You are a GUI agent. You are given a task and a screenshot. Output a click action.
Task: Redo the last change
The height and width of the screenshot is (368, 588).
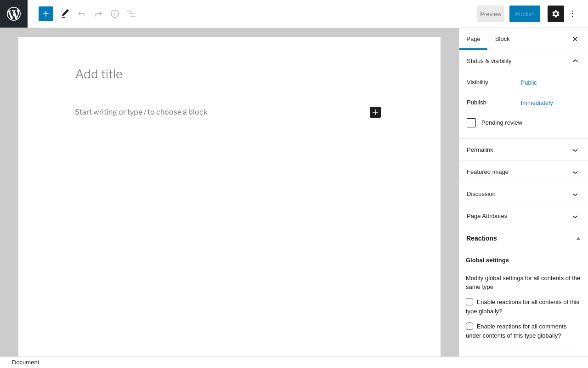[98, 14]
